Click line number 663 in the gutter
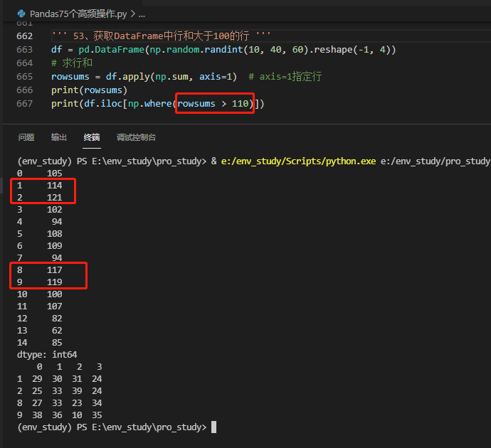The width and height of the screenshot is (491, 448). [x=24, y=50]
